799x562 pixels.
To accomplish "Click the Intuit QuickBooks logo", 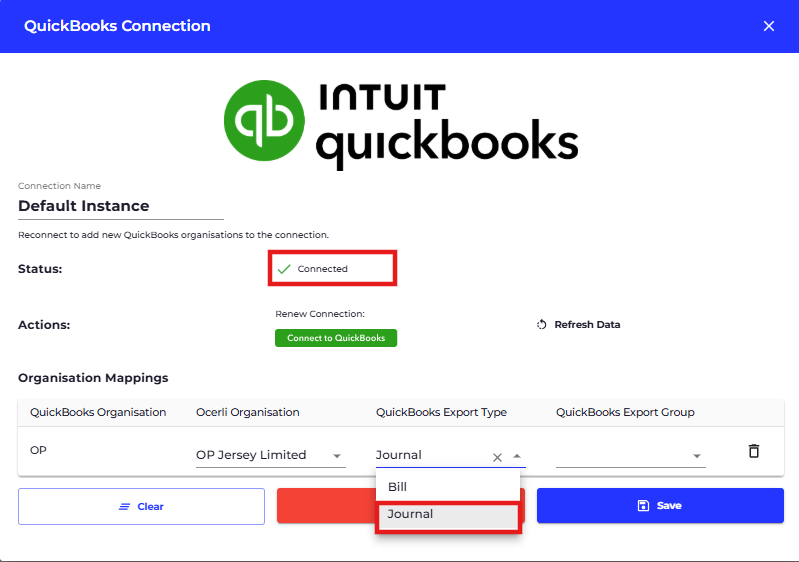I will (x=401, y=124).
